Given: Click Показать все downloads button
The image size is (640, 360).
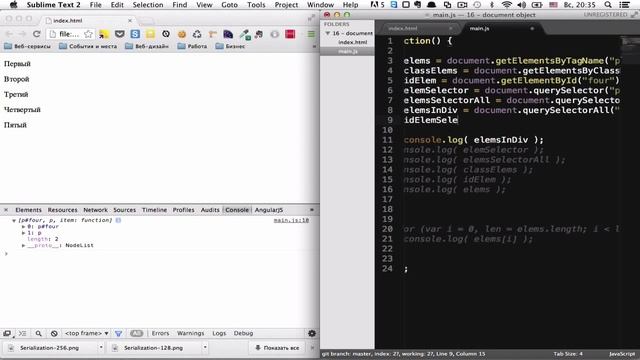Looking at the screenshot, I should click(x=278, y=348).
